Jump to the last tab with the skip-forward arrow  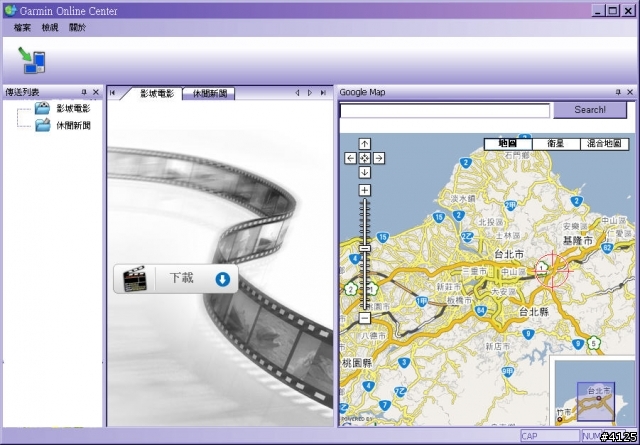tap(323, 93)
